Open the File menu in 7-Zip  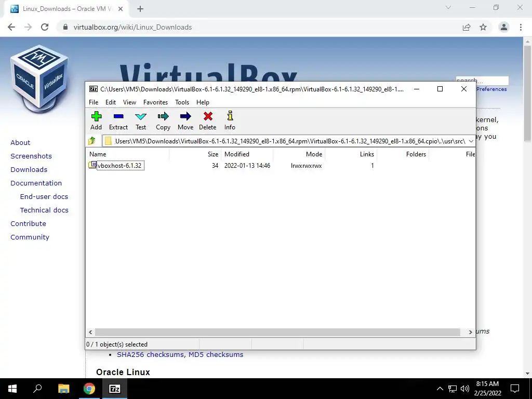pos(94,102)
